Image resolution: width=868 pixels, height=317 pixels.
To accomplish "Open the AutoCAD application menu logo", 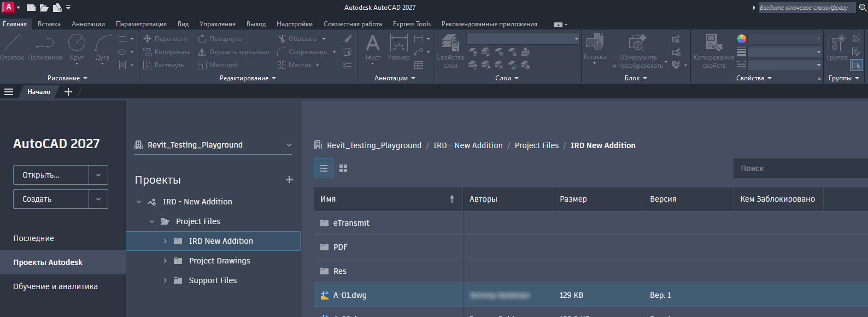I will 9,7.
